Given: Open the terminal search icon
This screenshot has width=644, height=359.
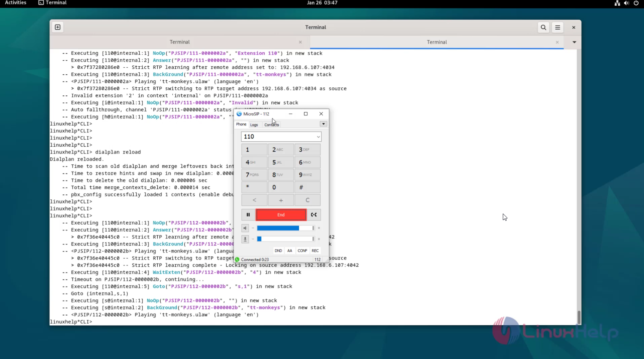Looking at the screenshot, I should click(x=543, y=27).
